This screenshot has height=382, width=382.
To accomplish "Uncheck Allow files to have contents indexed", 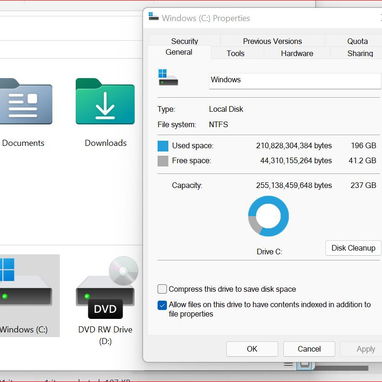I will point(162,305).
